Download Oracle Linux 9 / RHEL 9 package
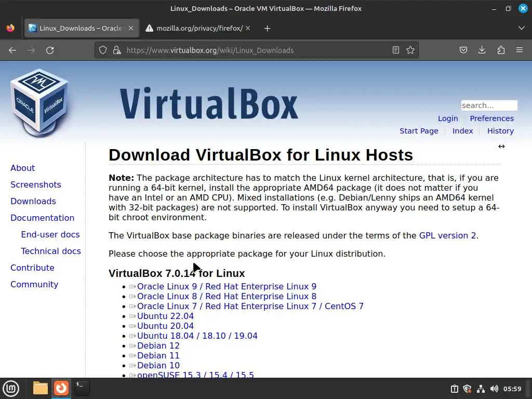Image resolution: width=532 pixels, height=399 pixels. pyautogui.click(x=227, y=286)
